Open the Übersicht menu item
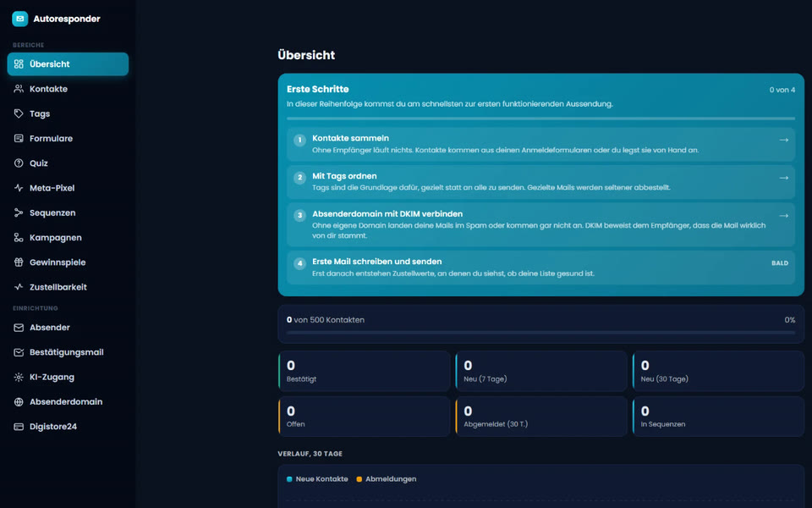 (x=68, y=63)
